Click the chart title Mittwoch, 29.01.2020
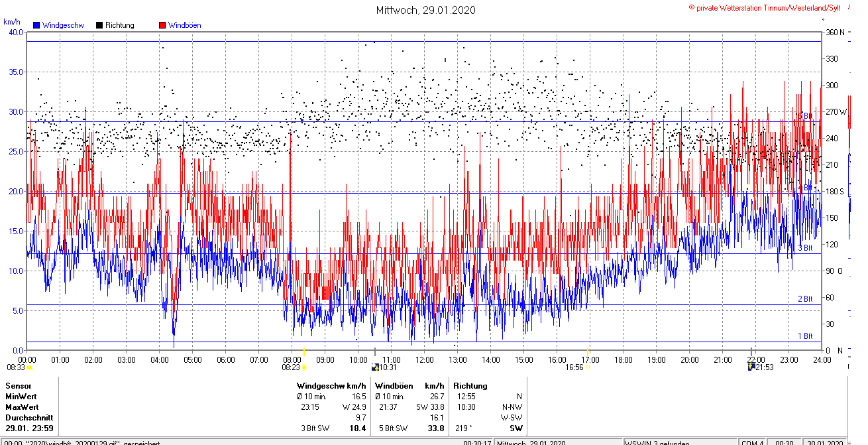868x445 pixels. click(425, 10)
